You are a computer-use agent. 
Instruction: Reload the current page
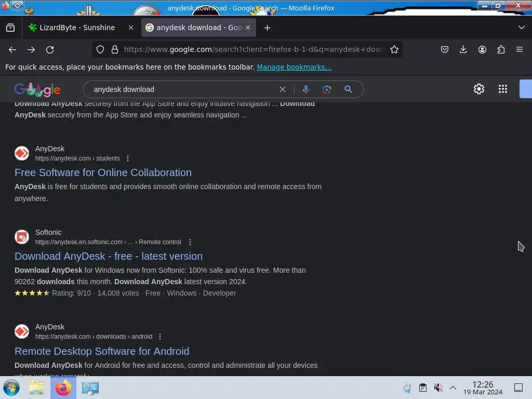point(50,49)
